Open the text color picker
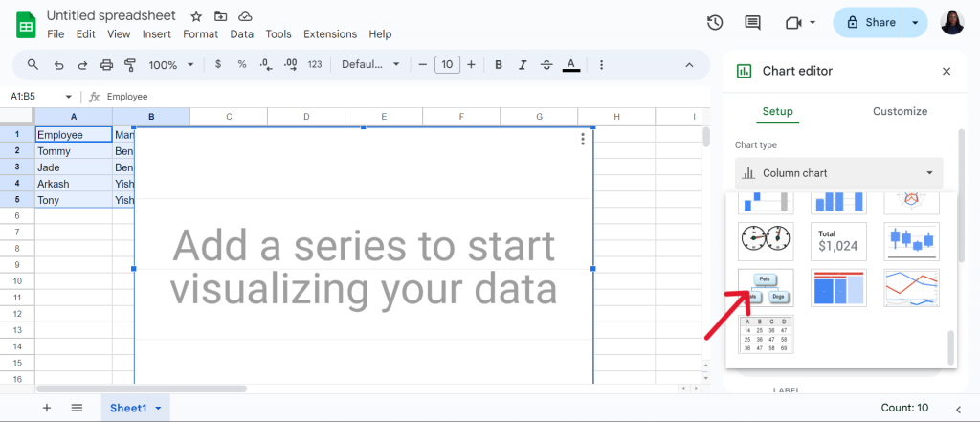This screenshot has height=422, width=980. (x=571, y=64)
